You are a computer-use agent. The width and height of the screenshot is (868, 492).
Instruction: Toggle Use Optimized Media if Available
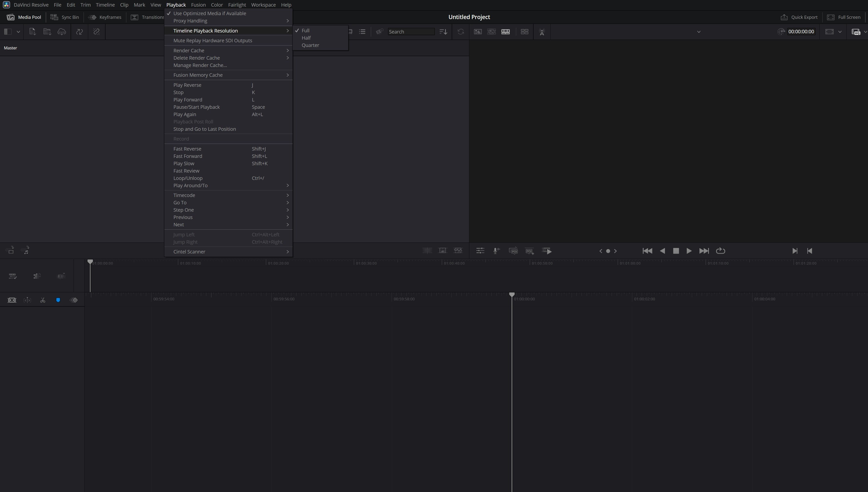coord(228,13)
